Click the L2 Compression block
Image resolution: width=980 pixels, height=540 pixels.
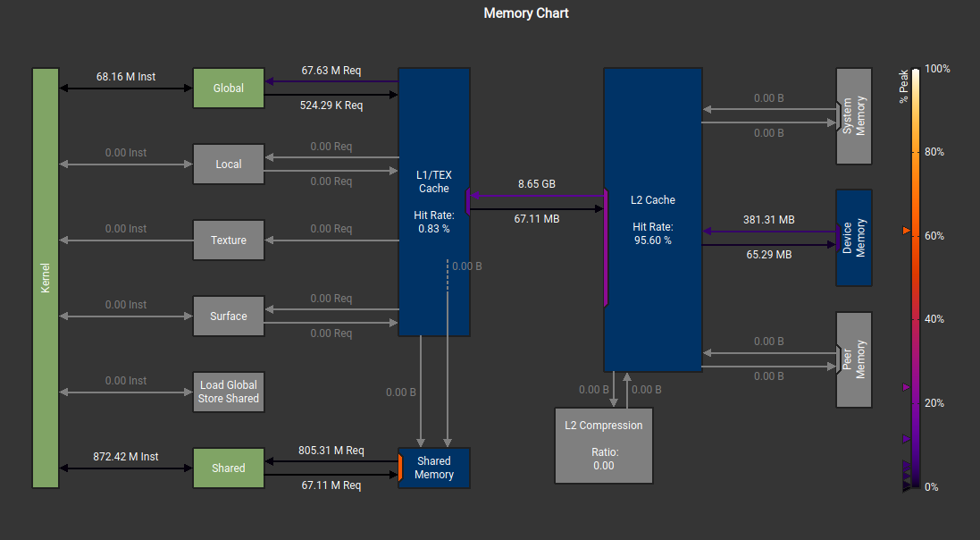click(603, 445)
